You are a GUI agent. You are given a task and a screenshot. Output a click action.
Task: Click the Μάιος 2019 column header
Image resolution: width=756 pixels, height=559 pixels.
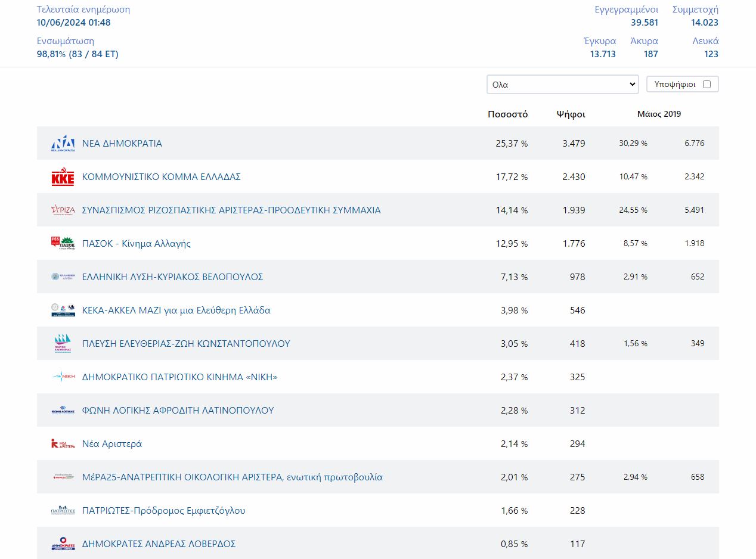point(659,114)
